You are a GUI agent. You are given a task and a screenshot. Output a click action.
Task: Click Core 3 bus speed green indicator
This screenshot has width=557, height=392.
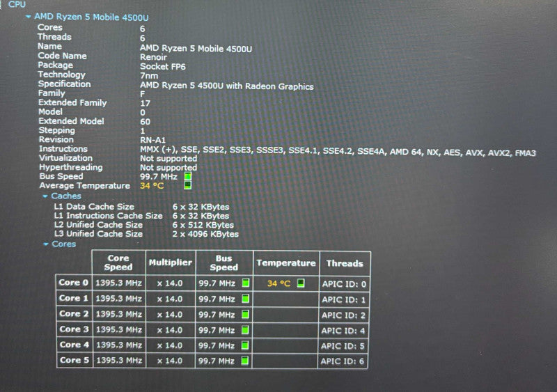tap(245, 330)
